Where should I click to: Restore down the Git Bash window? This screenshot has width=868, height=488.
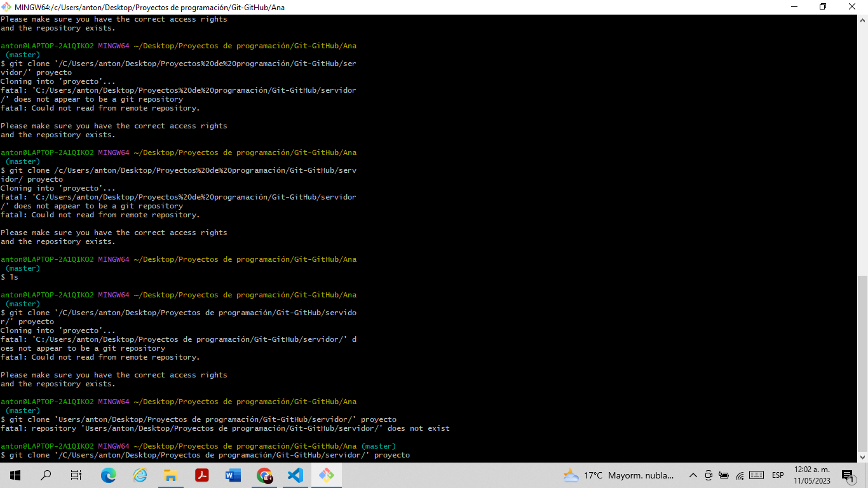click(x=824, y=7)
